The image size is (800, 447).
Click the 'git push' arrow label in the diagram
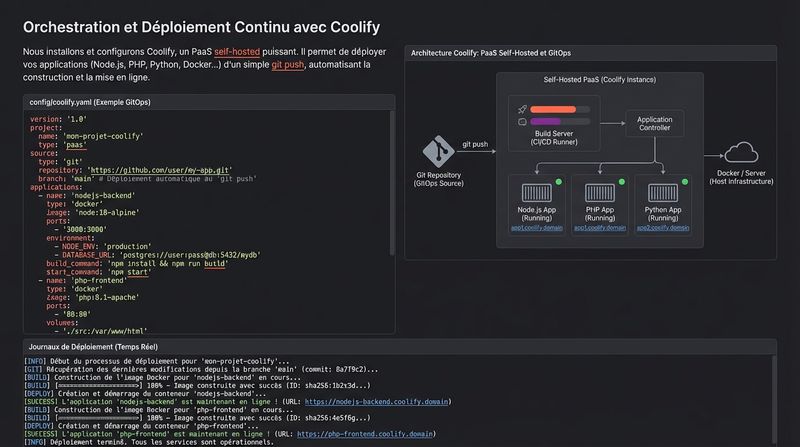pyautogui.click(x=475, y=144)
